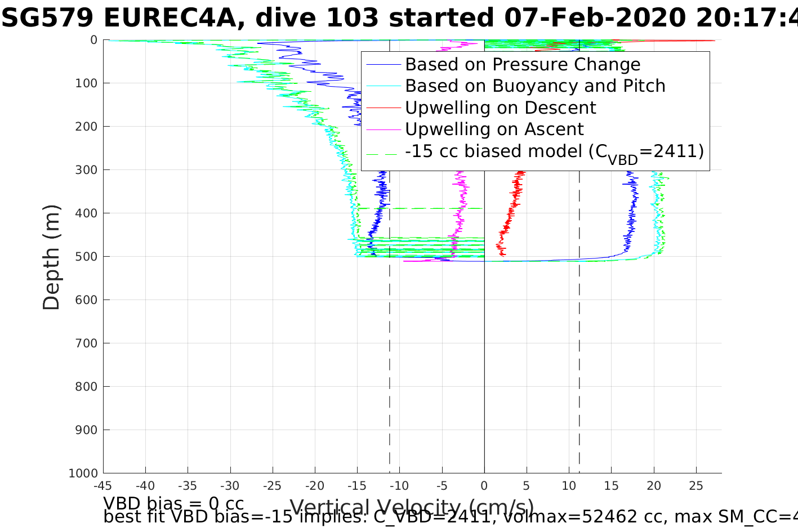Select the "Upwelling on Ascent" legend entry

click(x=494, y=129)
